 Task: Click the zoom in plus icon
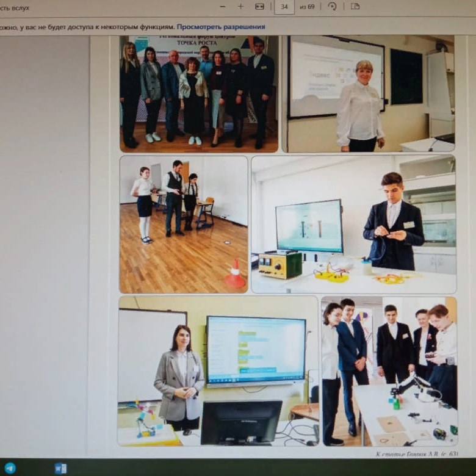click(x=240, y=6)
